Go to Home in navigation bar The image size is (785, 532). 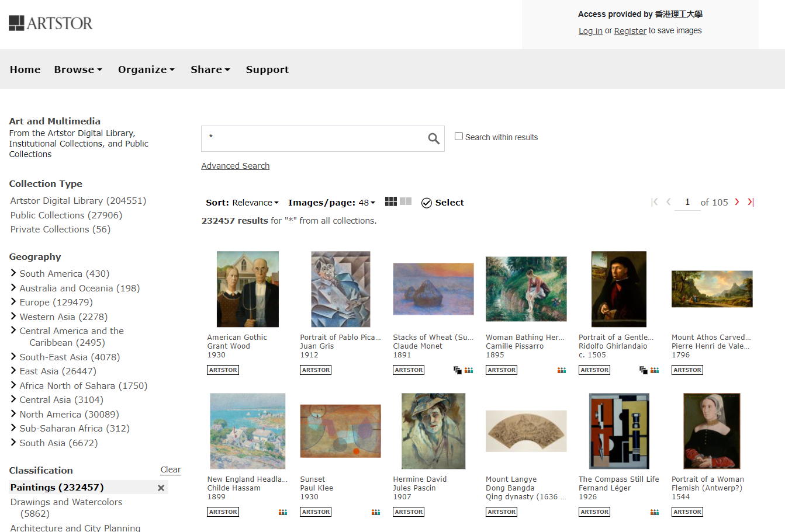point(25,69)
